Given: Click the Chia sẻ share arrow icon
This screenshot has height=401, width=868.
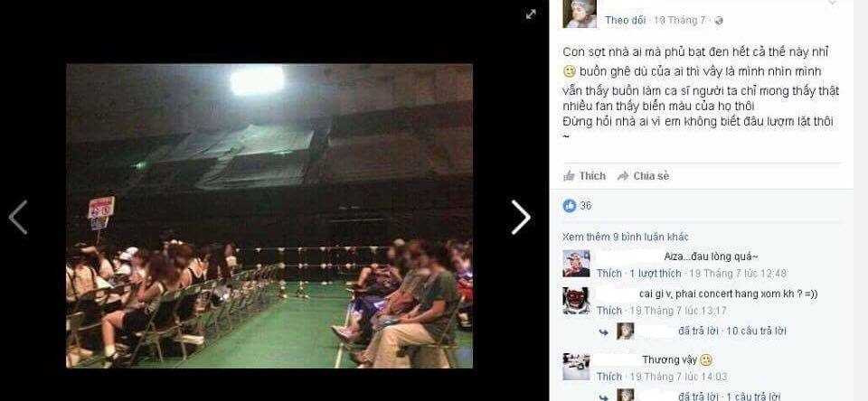Looking at the screenshot, I should click(x=623, y=176).
